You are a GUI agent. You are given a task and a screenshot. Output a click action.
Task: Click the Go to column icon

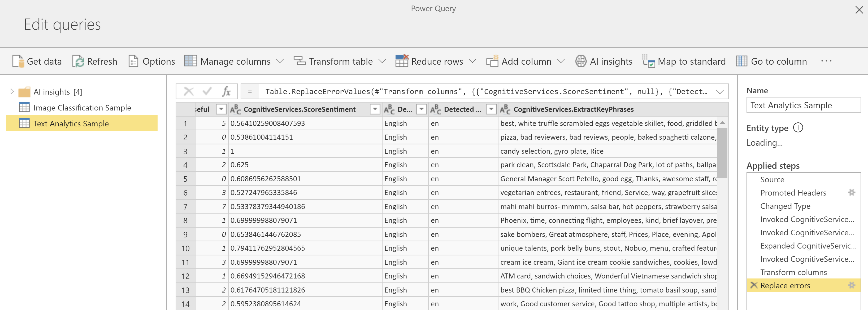742,61
